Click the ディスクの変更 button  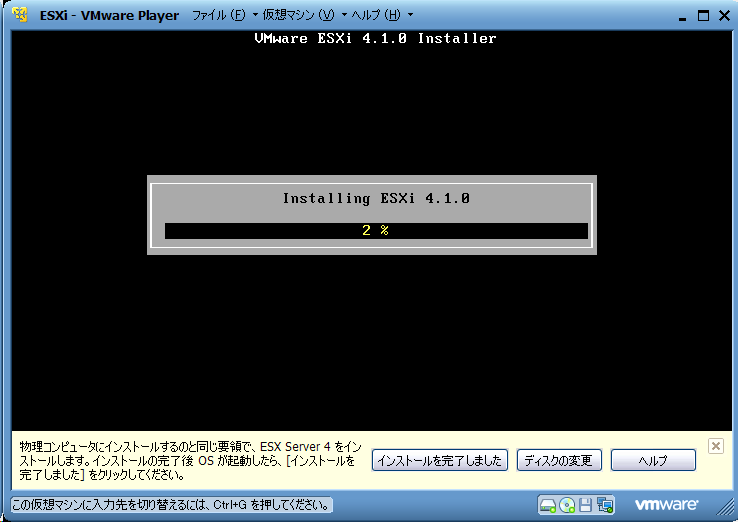click(x=559, y=460)
